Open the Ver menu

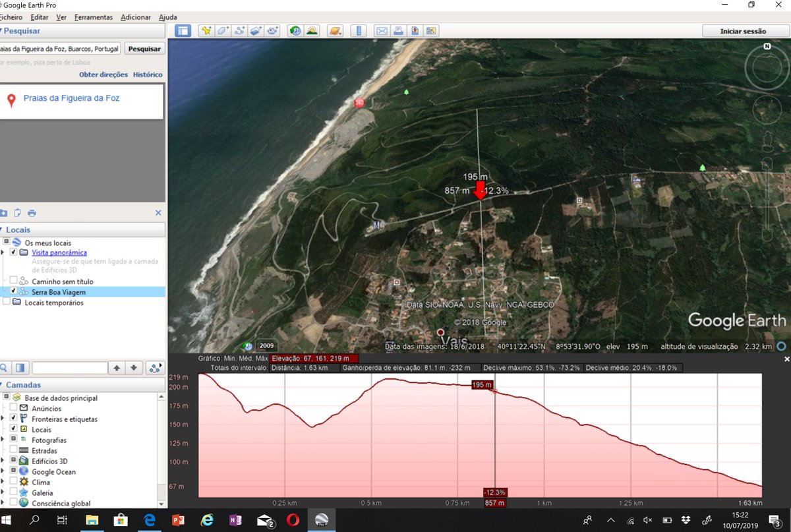(x=61, y=17)
